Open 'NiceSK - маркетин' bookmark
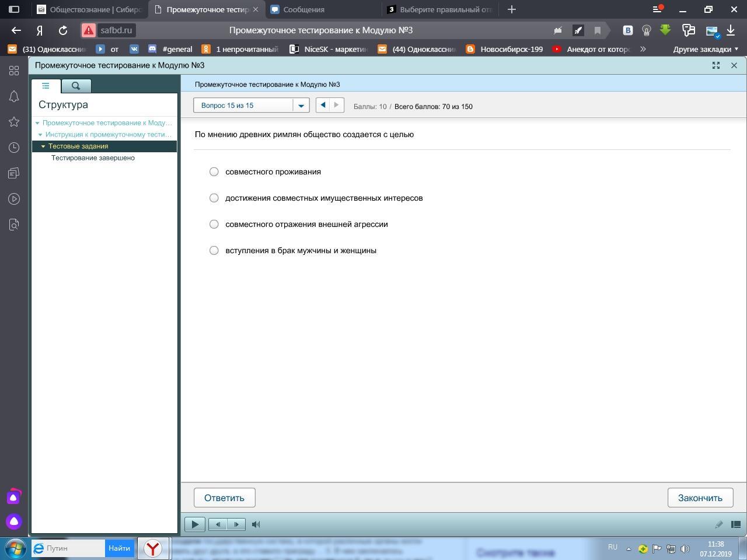 (329, 50)
